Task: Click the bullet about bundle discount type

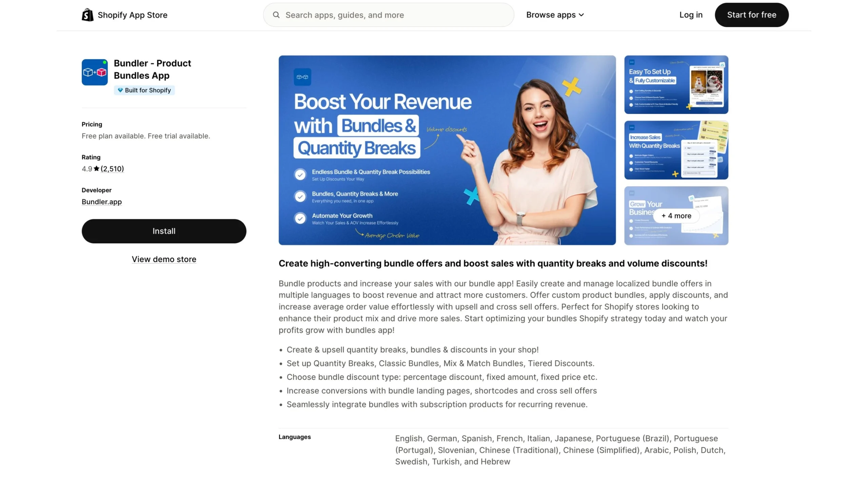Action: 442,377
